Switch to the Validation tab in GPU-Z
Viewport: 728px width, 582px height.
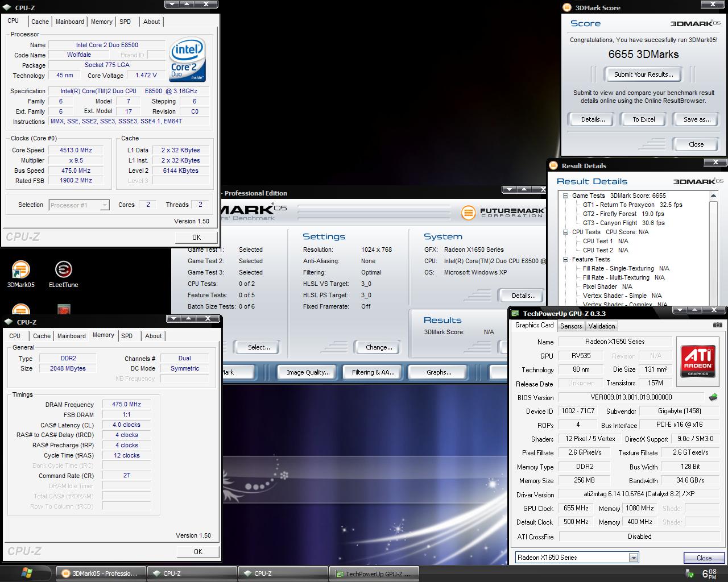602,326
